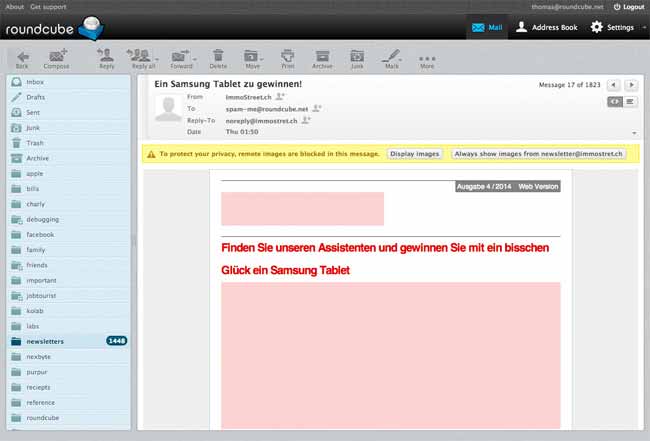The height and width of the screenshot is (441, 650).
Task: Select the friends folder
Action: tap(68, 265)
